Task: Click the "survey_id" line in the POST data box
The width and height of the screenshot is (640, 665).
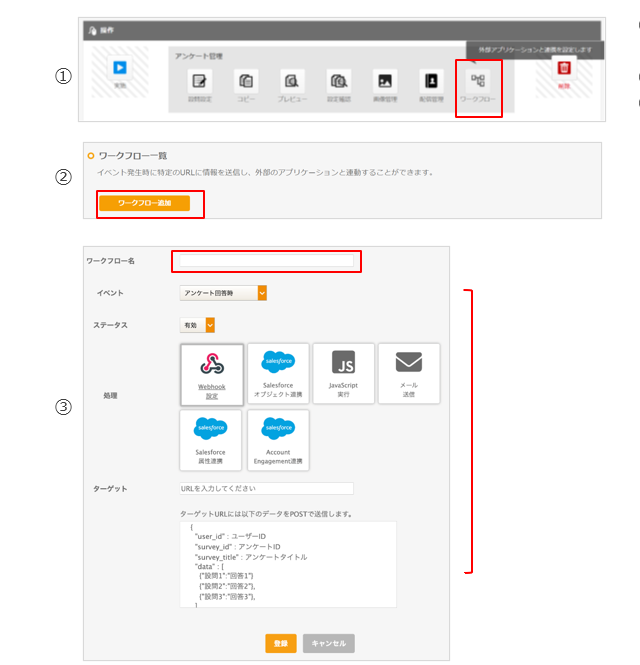Action: (x=238, y=547)
